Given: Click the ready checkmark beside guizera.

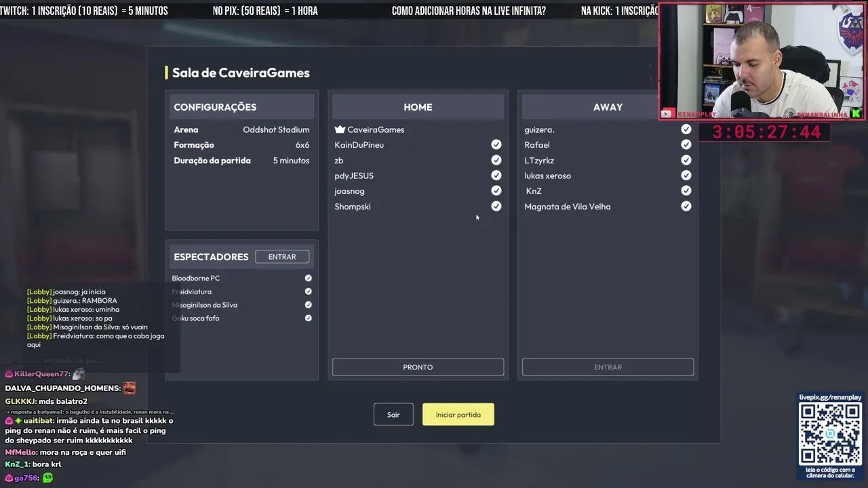Looking at the screenshot, I should [686, 129].
